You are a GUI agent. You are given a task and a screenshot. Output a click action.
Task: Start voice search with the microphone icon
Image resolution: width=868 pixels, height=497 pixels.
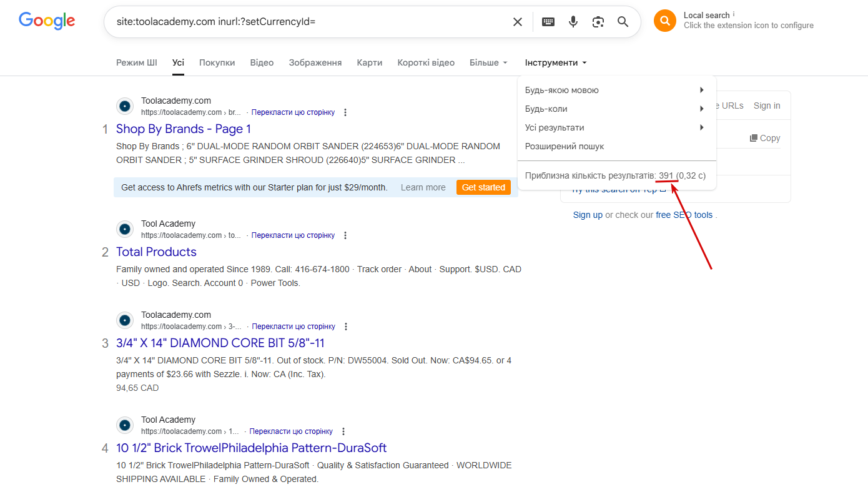[573, 22]
